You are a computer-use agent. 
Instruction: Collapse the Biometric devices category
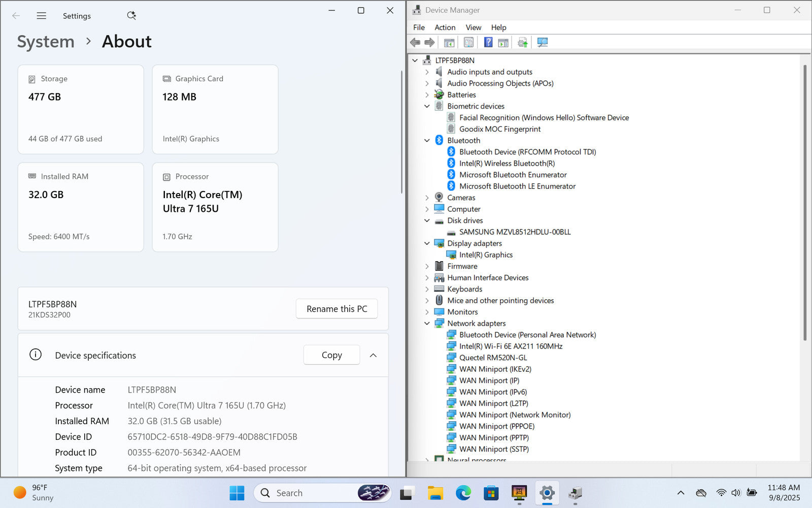pyautogui.click(x=427, y=106)
